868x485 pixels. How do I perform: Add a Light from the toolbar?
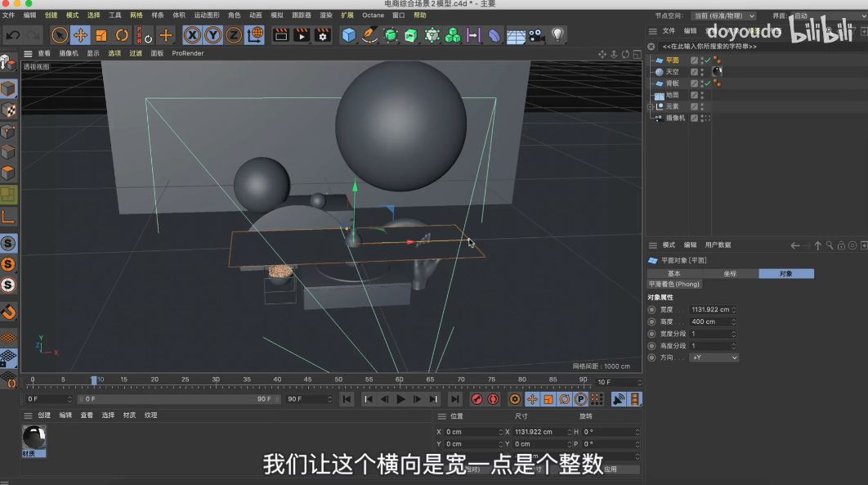pos(557,35)
